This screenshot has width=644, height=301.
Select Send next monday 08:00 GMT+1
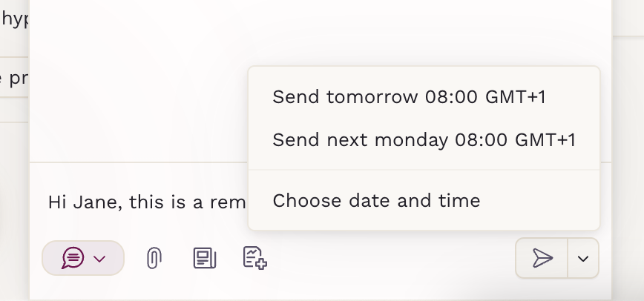click(x=424, y=140)
